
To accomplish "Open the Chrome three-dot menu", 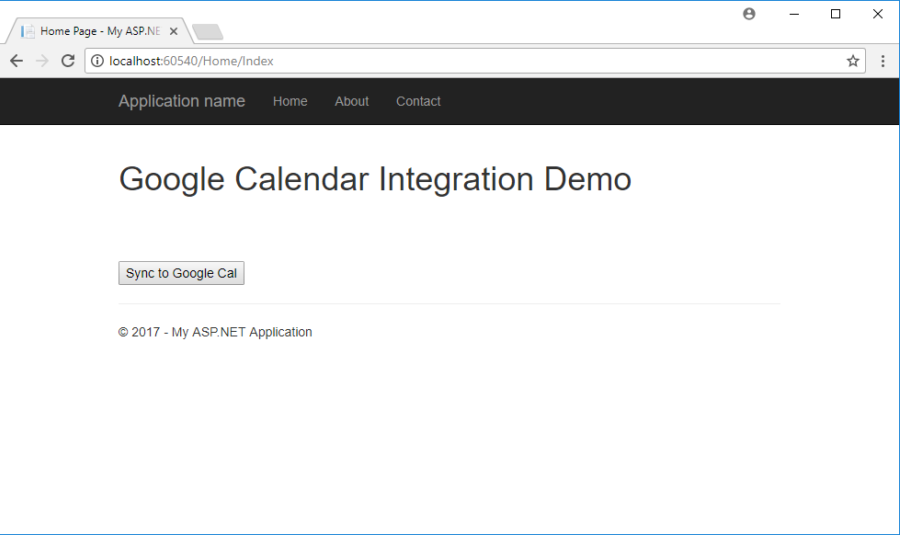I will 883,61.
